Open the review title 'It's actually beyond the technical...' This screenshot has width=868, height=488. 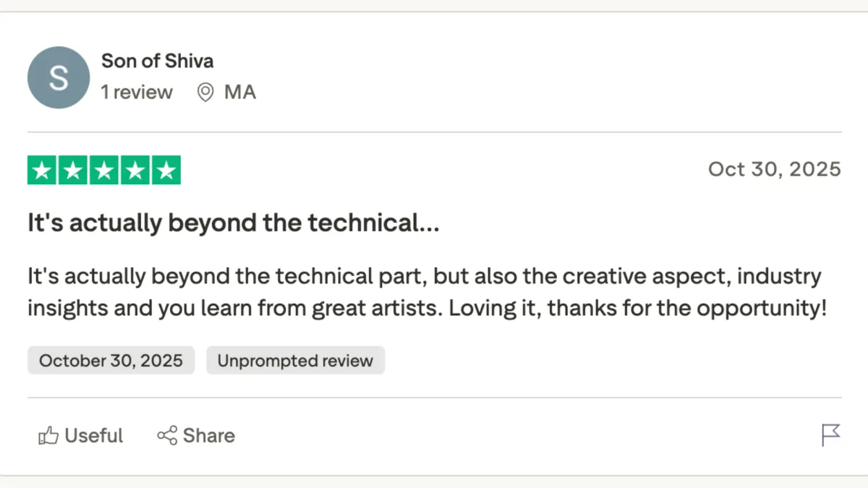tap(233, 223)
